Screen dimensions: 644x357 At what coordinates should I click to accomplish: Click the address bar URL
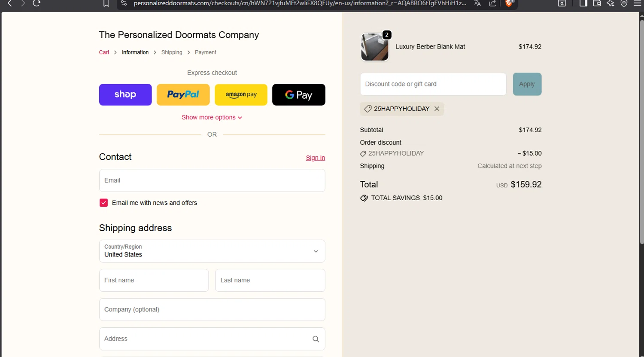300,3
